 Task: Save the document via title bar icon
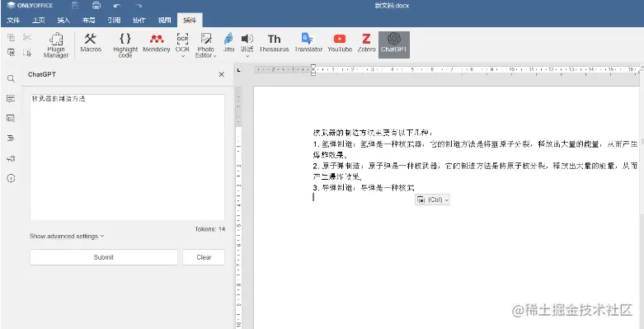coord(75,6)
